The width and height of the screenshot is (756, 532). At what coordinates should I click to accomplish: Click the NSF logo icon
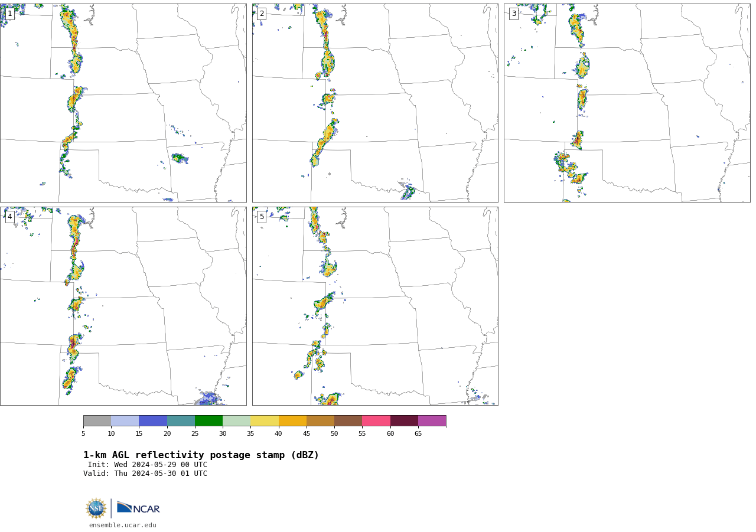[x=96, y=508]
